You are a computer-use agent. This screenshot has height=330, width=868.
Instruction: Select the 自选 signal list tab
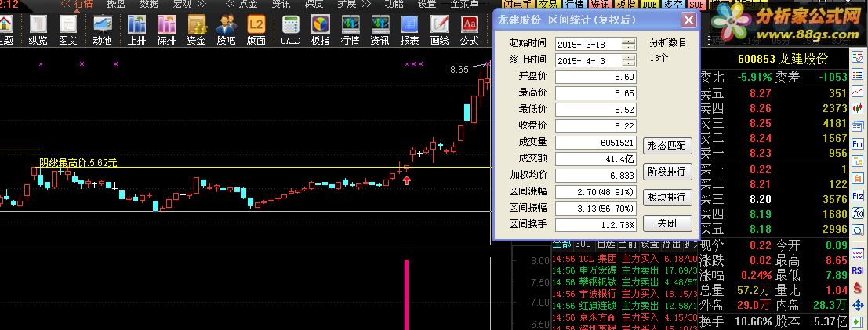point(605,244)
